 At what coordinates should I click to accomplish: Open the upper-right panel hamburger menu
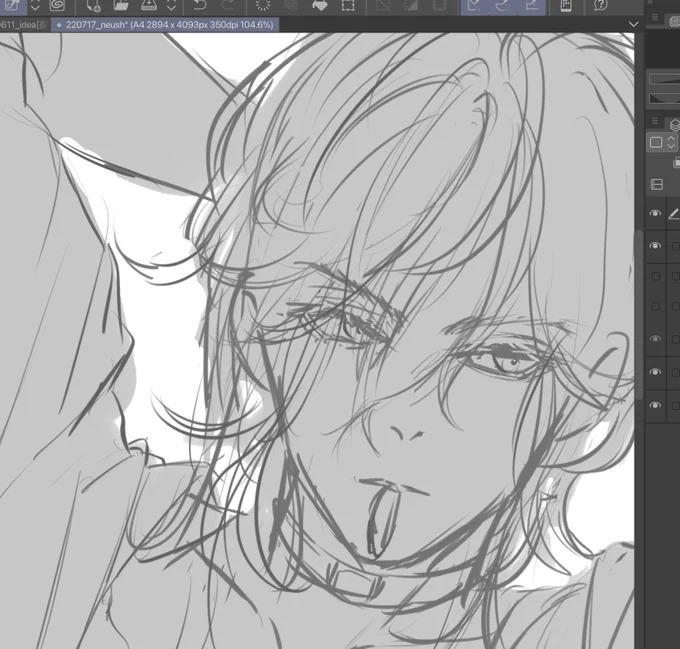pos(655,17)
